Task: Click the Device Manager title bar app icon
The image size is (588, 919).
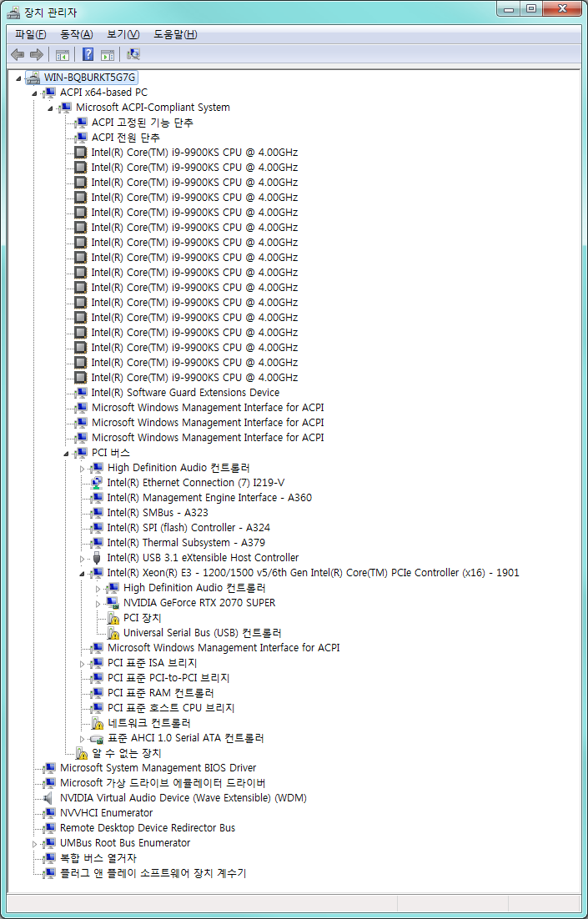Action: 13,13
